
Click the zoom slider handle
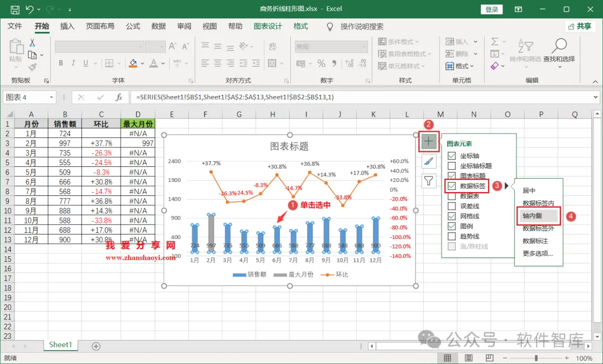[x=536, y=358]
